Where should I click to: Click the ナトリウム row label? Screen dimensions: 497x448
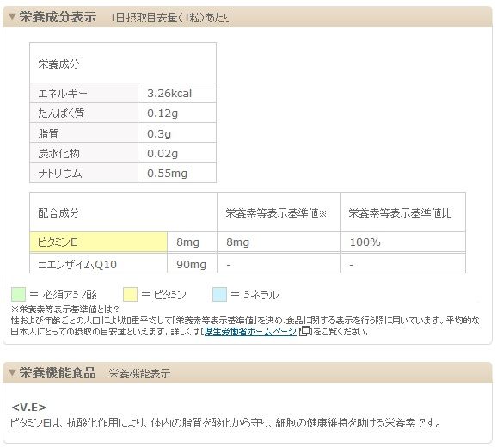point(60,174)
